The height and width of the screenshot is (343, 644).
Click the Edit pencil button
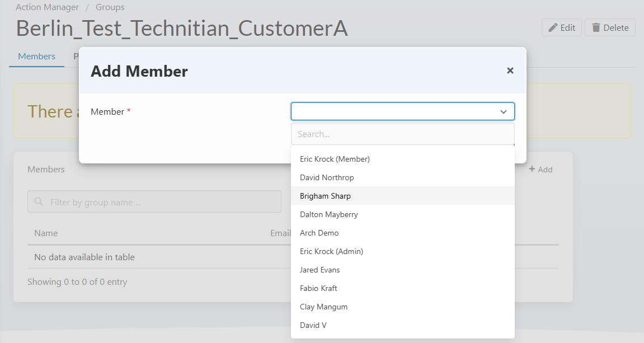562,27
